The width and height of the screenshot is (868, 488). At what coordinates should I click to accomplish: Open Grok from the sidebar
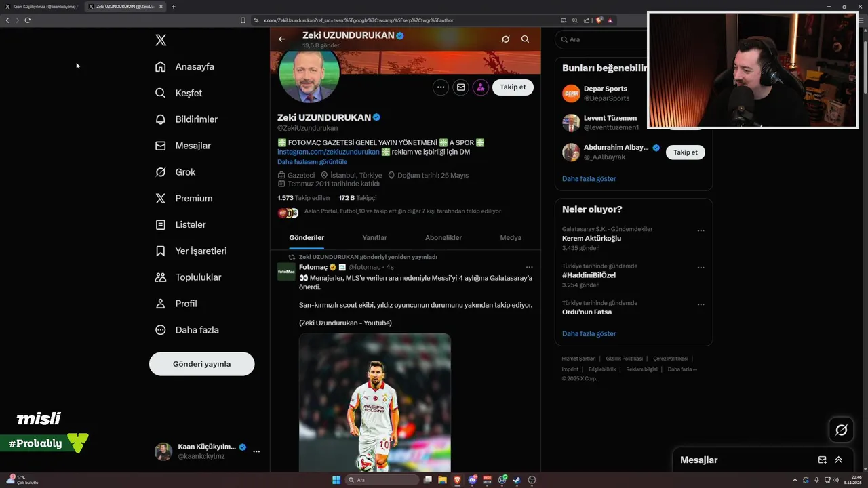click(x=176, y=172)
